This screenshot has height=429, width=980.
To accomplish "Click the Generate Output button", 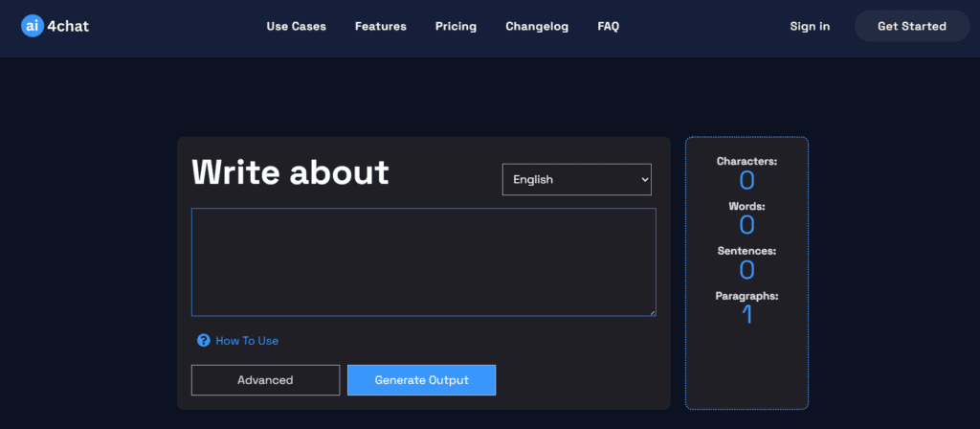I will pos(422,380).
